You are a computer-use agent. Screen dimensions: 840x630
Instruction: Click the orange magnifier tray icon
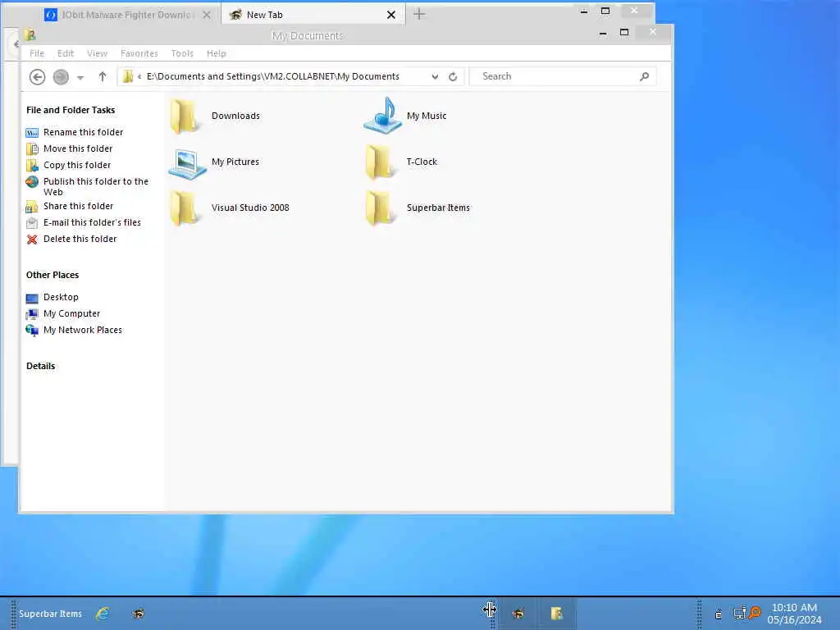click(x=755, y=612)
